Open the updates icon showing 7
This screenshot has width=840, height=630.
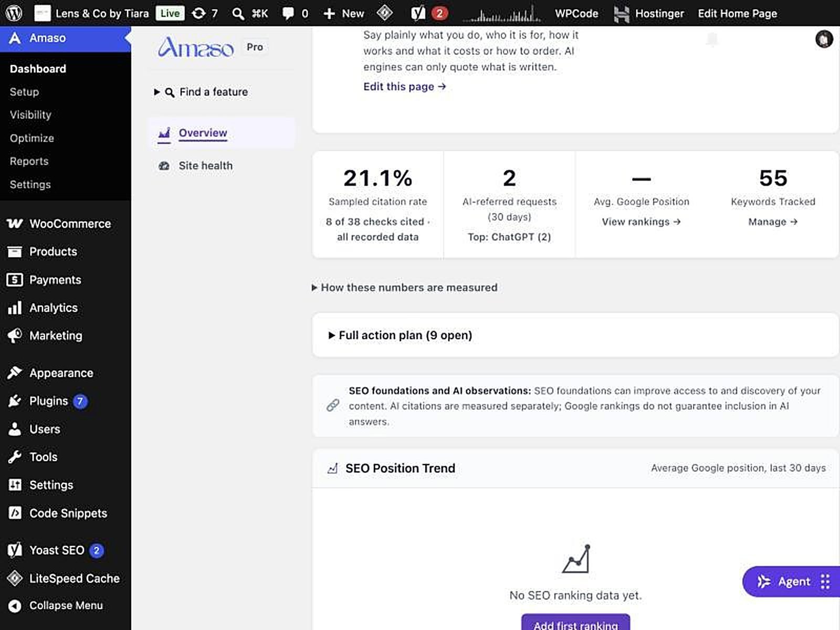coord(204,13)
